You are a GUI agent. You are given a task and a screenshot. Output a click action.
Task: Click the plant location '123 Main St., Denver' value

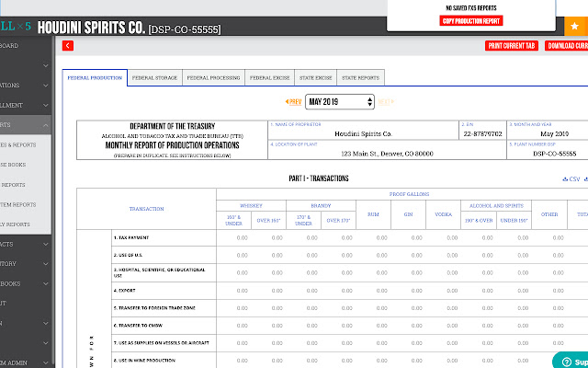click(387, 154)
